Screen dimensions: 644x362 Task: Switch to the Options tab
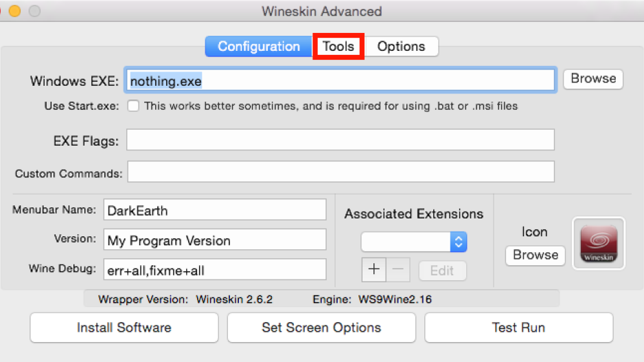click(x=401, y=47)
